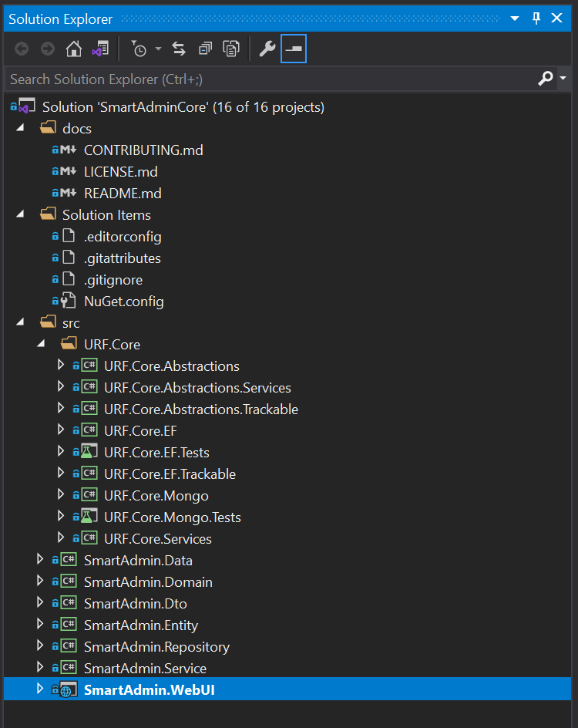Toggle auto-hide pin for Solution Explorer
578x728 pixels.
pyautogui.click(x=536, y=19)
